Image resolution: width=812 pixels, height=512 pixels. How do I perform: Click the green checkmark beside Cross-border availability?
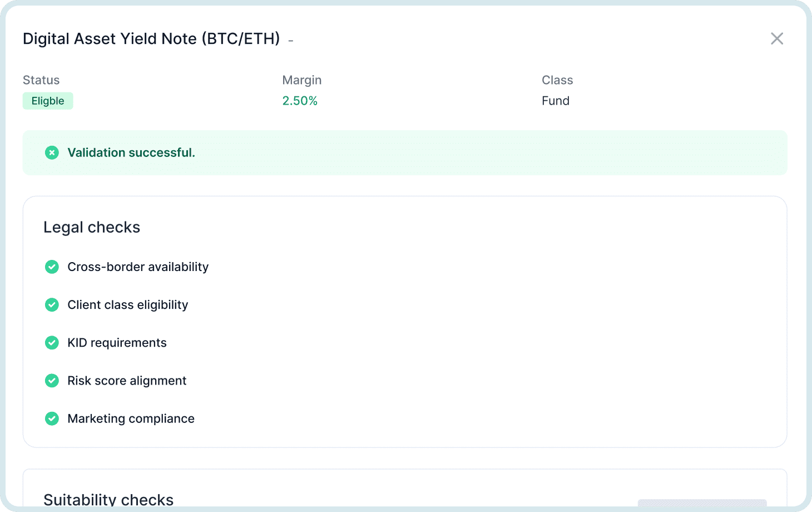pos(52,267)
